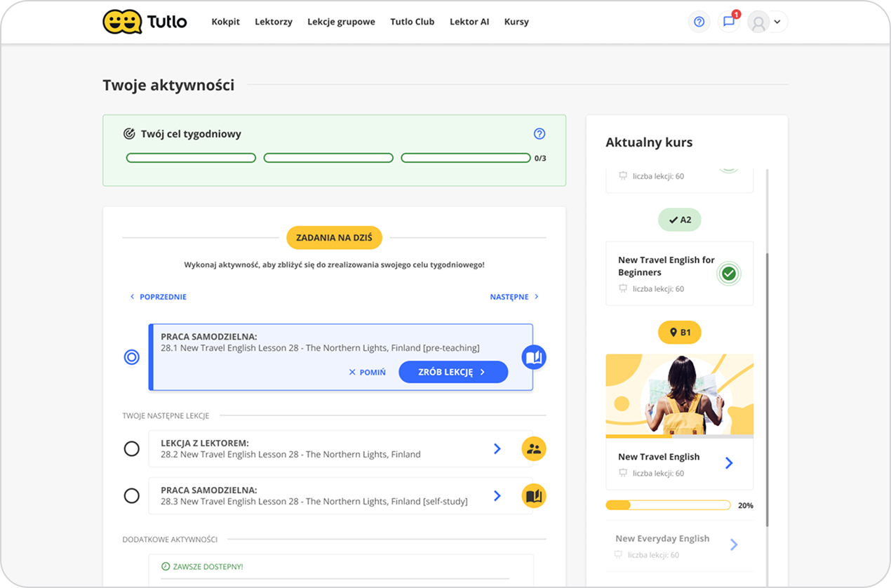The height and width of the screenshot is (588, 891).
Task: Click the yellow book icon for lesson 28.3
Action: point(534,496)
